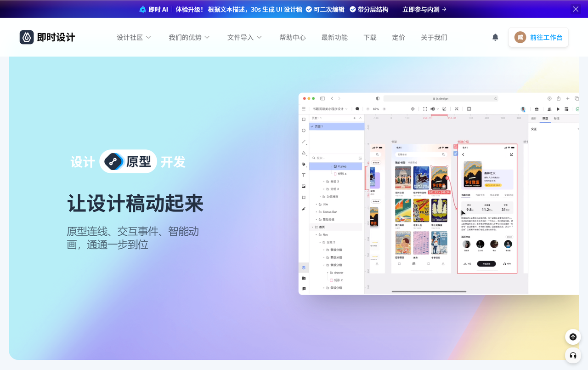Viewport: 588px width, 370px height.
Task: Select 页面 1 in pages list
Action: 336,126
